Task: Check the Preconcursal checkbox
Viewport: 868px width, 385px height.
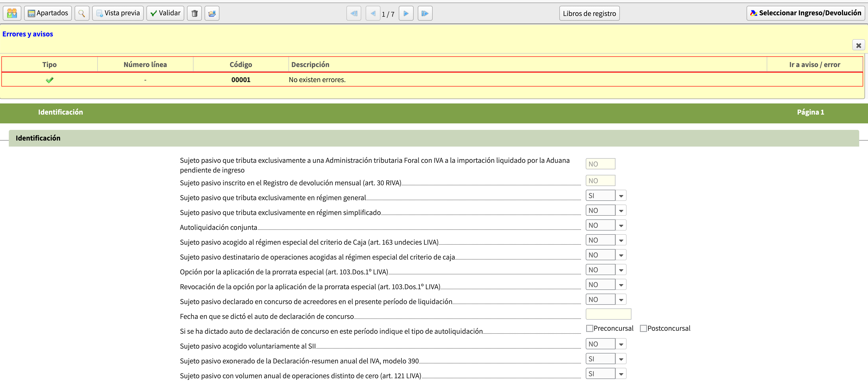Action: [590, 328]
